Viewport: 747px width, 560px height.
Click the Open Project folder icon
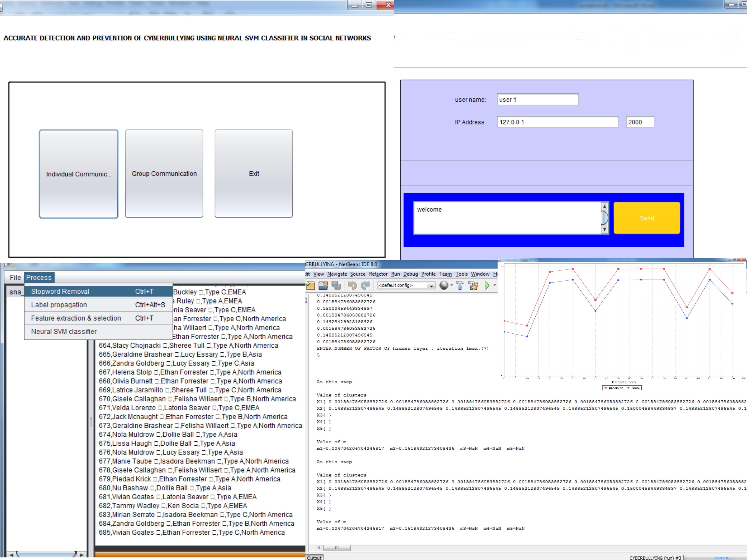pyautogui.click(x=323, y=286)
